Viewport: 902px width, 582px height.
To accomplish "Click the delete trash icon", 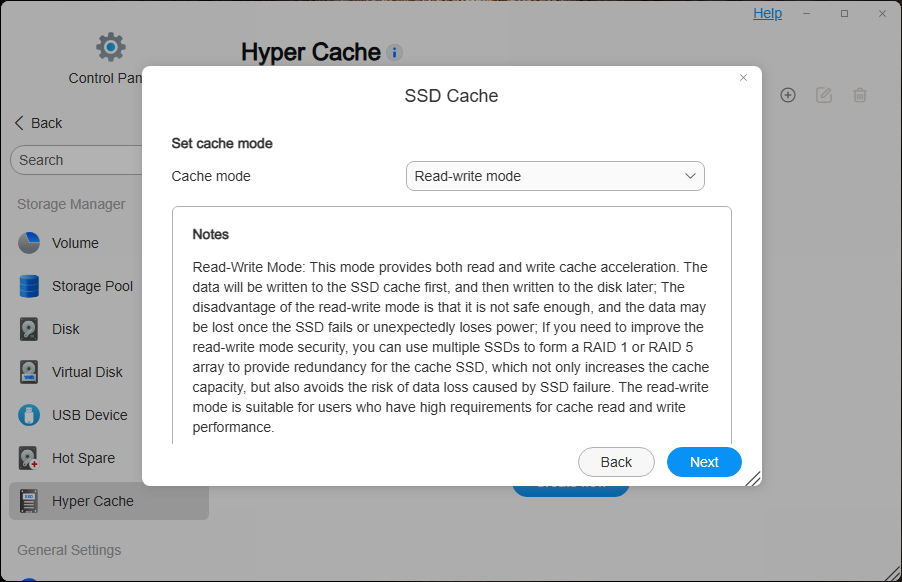I will 859,95.
